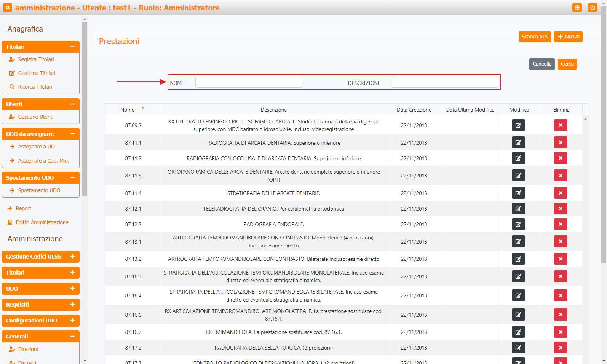Screen dimensions: 607x364
Task: Collapse the Titolari section under Anagrafica
Action: pos(72,46)
